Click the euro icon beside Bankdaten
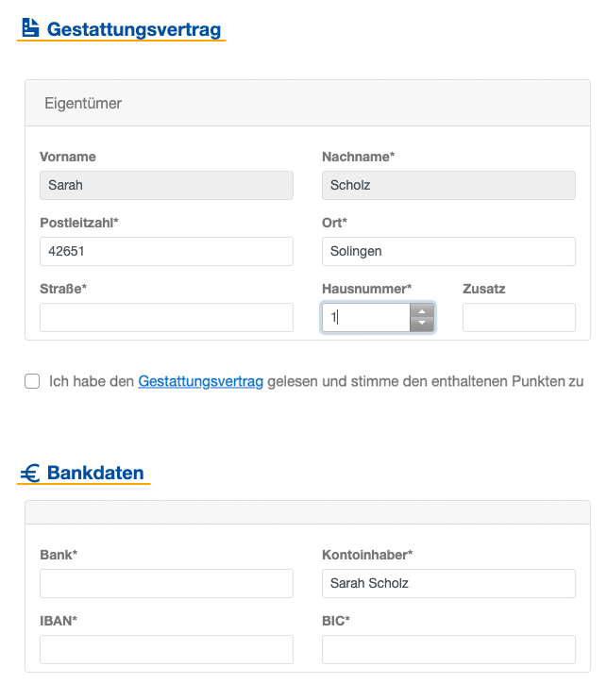The image size is (607, 700). pyautogui.click(x=30, y=474)
